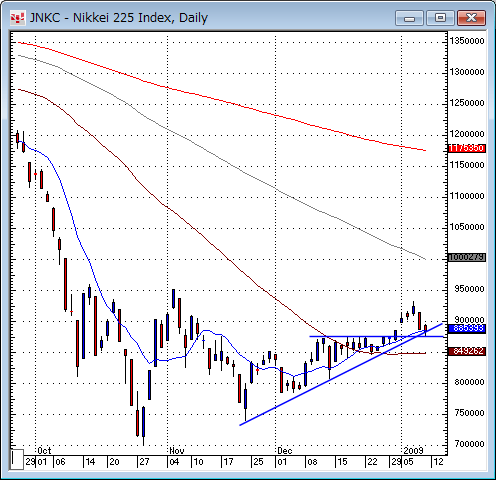This screenshot has height=480, width=496.
Task: Click the date label 08 on time axis
Action: (x=312, y=462)
